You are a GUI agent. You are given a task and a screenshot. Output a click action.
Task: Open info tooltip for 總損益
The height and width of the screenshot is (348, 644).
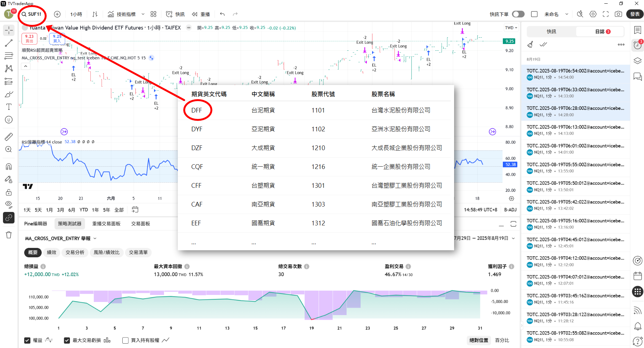43,266
